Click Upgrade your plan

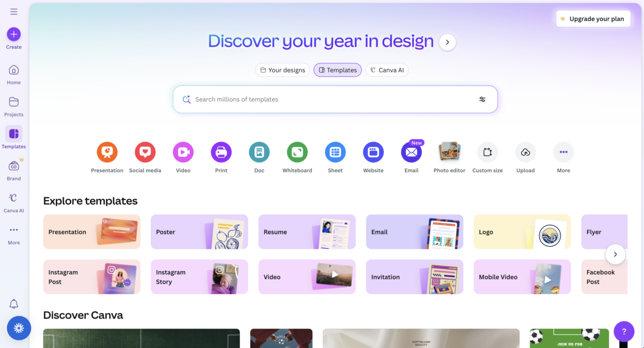point(593,18)
